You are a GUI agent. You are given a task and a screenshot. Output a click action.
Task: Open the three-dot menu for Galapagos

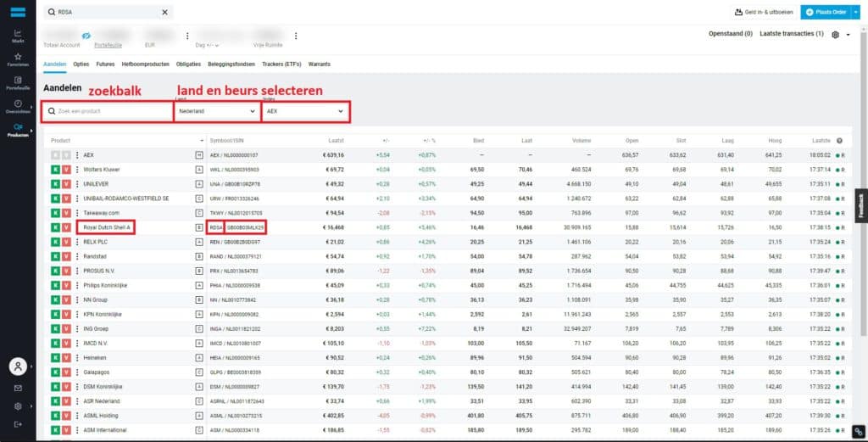pyautogui.click(x=77, y=372)
